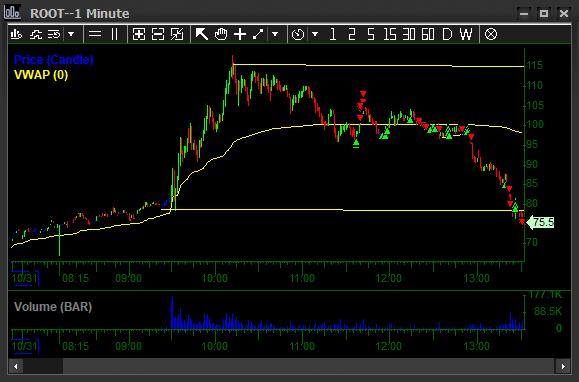Screen dimensions: 579x382
Task: Click the 177.1K volume axis label
Action: pyautogui.click(x=545, y=295)
